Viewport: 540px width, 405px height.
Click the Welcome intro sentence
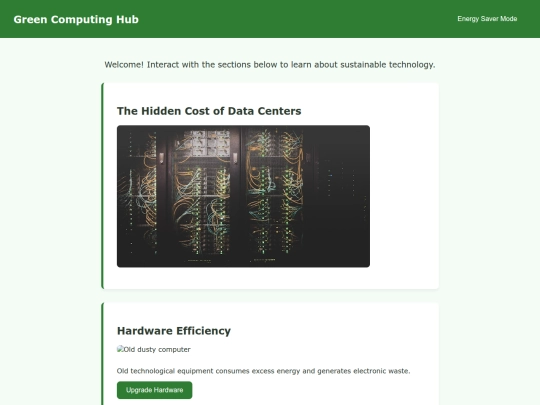click(x=270, y=65)
